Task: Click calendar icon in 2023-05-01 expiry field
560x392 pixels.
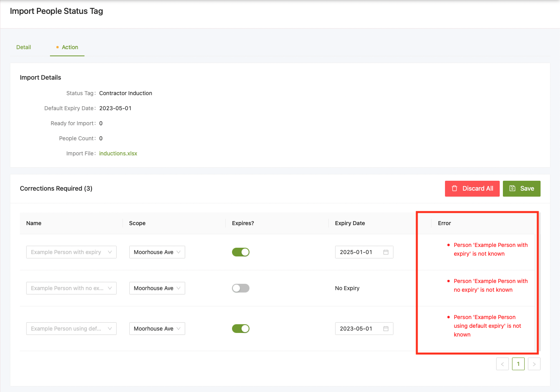Action: [x=385, y=329]
